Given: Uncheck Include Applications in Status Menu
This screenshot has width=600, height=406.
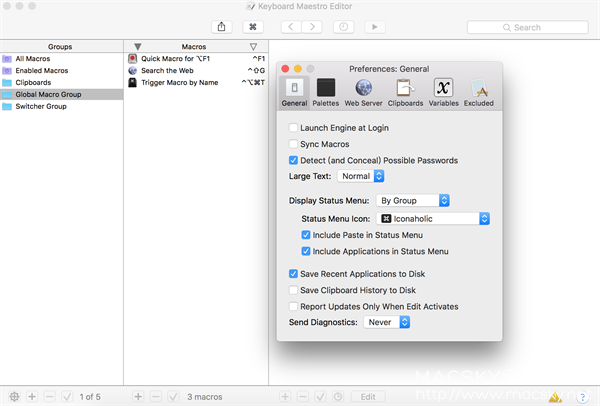Looking at the screenshot, I should pyautogui.click(x=306, y=251).
